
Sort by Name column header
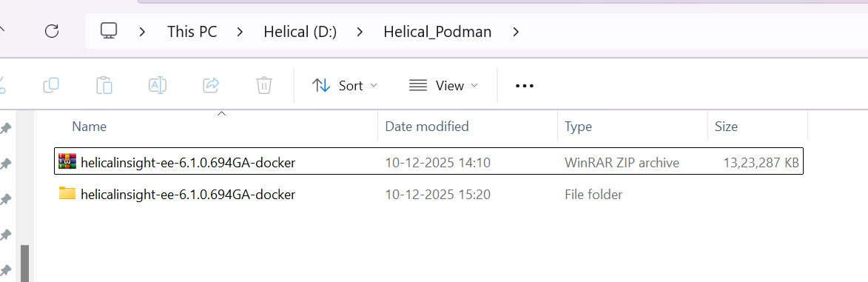click(x=89, y=127)
